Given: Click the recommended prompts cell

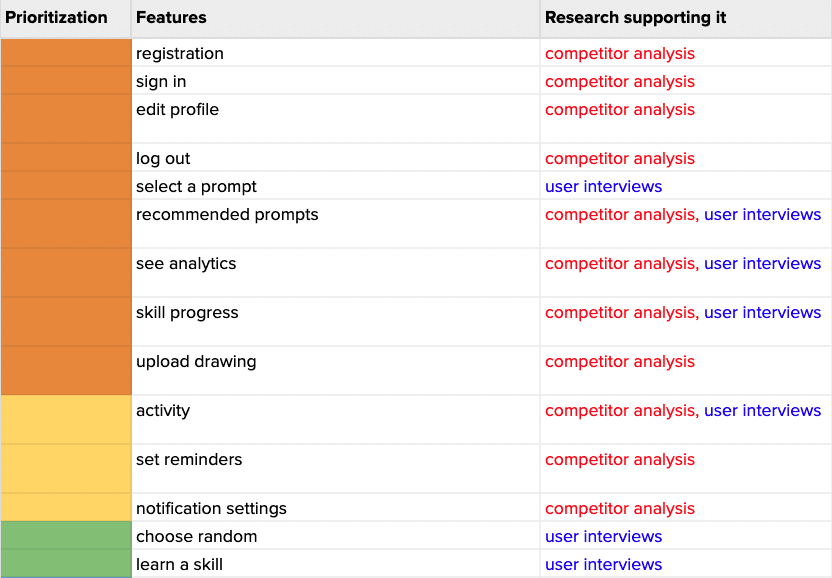Looking at the screenshot, I should coord(227,215).
